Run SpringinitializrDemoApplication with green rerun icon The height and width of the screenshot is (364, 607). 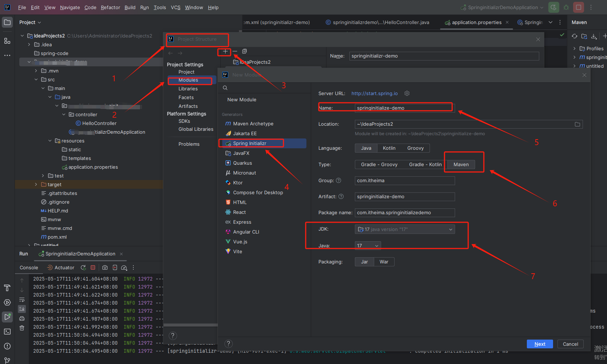554,7
